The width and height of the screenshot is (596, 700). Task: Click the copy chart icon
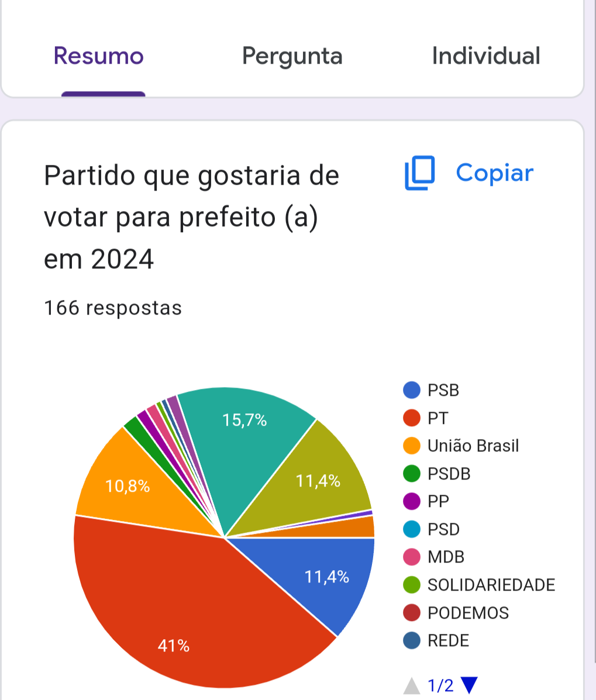419,173
